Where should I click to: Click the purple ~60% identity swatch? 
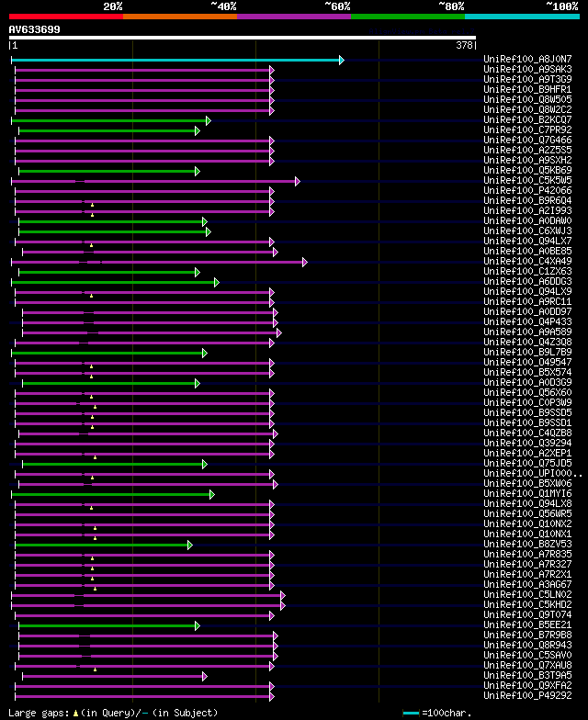(294, 17)
